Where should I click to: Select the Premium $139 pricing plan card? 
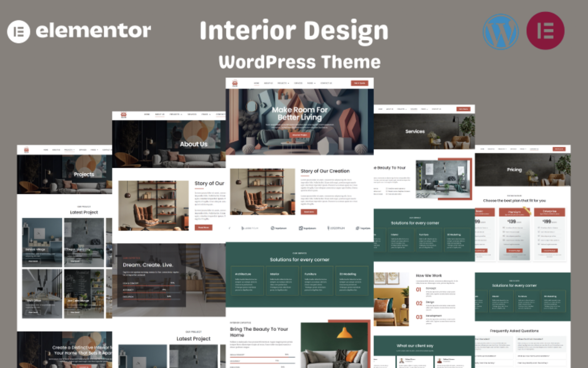514,234
